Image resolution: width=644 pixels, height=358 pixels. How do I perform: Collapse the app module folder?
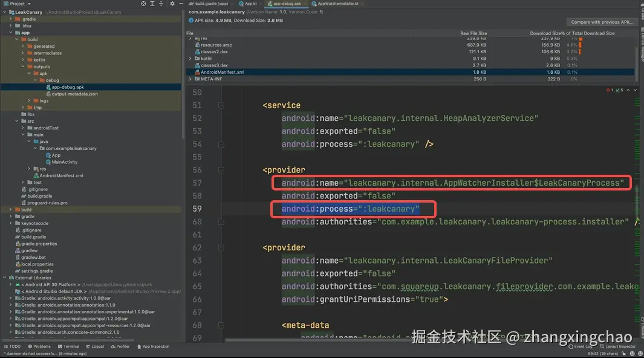click(x=11, y=33)
